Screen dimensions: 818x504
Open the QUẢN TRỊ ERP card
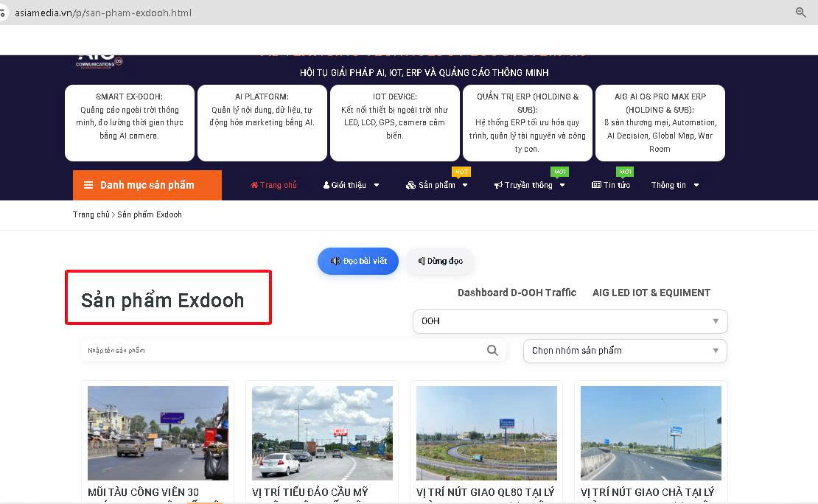528,123
